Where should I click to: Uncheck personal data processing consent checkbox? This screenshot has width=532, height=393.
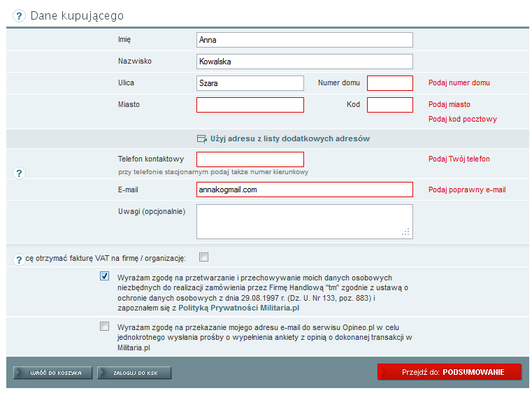pos(105,276)
